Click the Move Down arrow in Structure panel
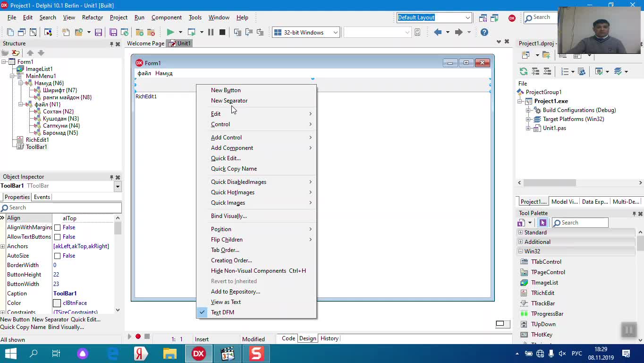Image resolution: width=644 pixels, height=363 pixels. 41,53
